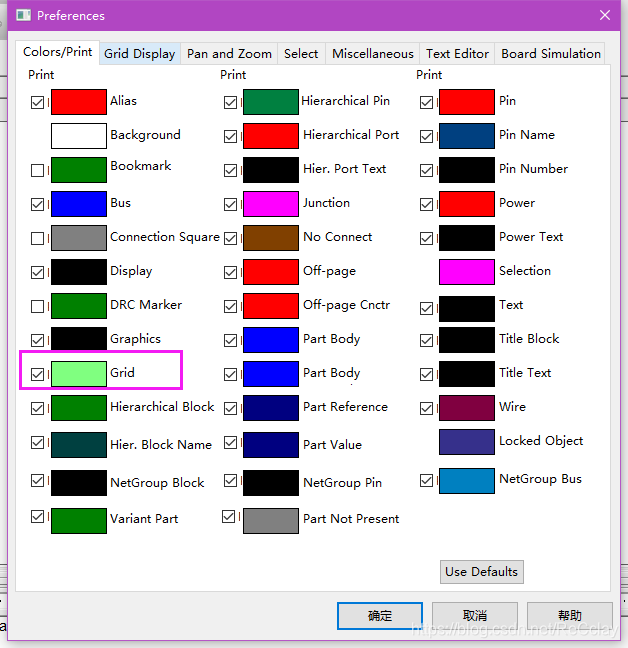This screenshot has height=648, width=628.
Task: Change the maroon Wire color swatch
Action: 467,408
